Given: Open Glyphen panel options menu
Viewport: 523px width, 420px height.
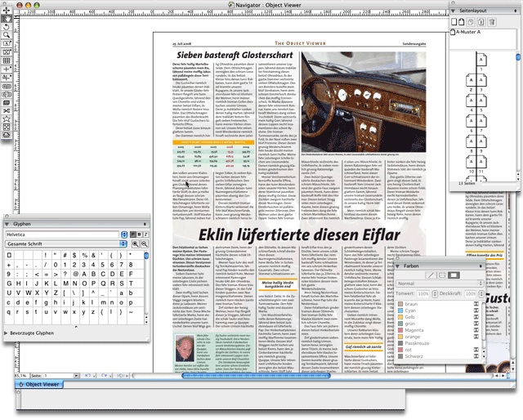Looking at the screenshot, I should pos(145,224).
